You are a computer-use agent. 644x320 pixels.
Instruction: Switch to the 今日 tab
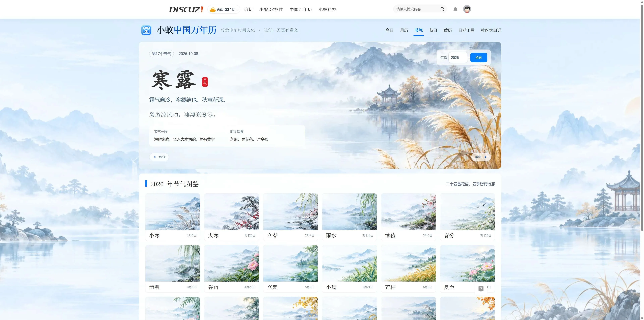389,30
